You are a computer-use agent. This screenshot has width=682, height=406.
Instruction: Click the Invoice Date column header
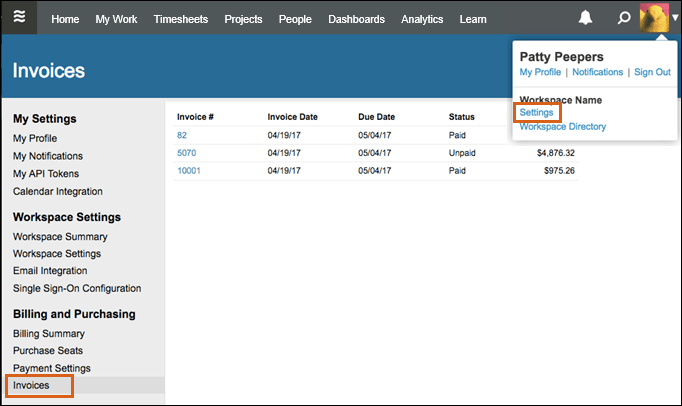(293, 117)
